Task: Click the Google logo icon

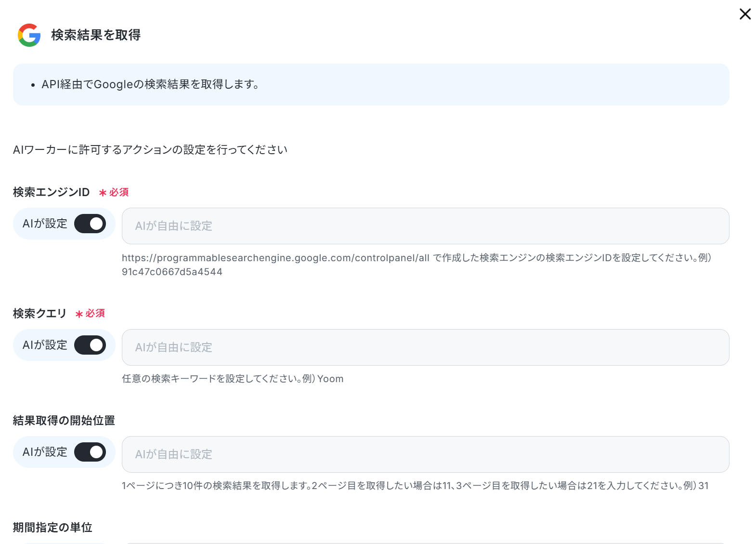Action: [x=29, y=35]
